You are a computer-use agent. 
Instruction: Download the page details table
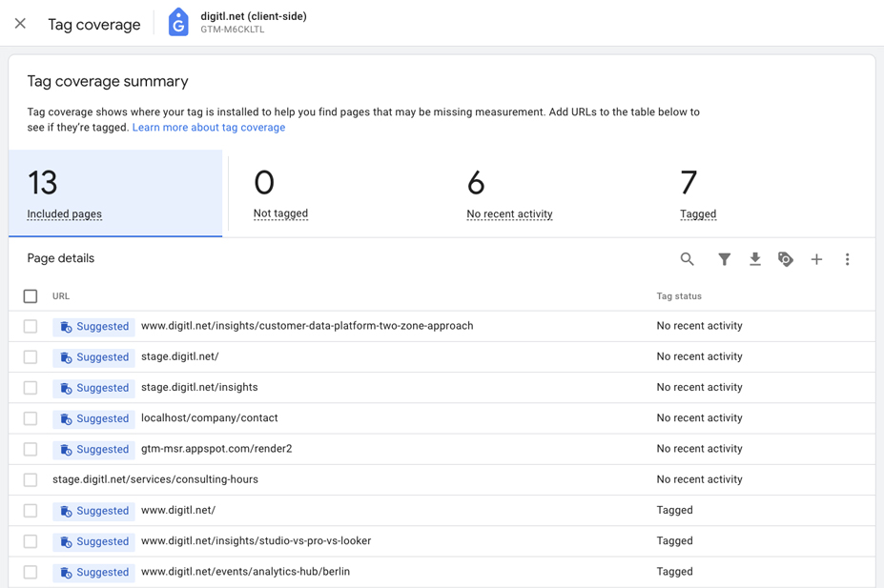tap(755, 259)
